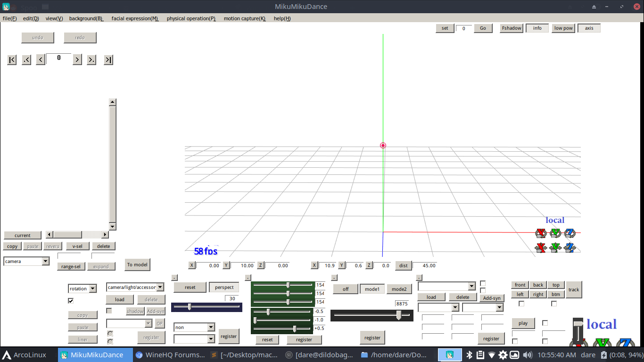Turn shadow mode off
This screenshot has width=644, height=362.
coord(346,289)
